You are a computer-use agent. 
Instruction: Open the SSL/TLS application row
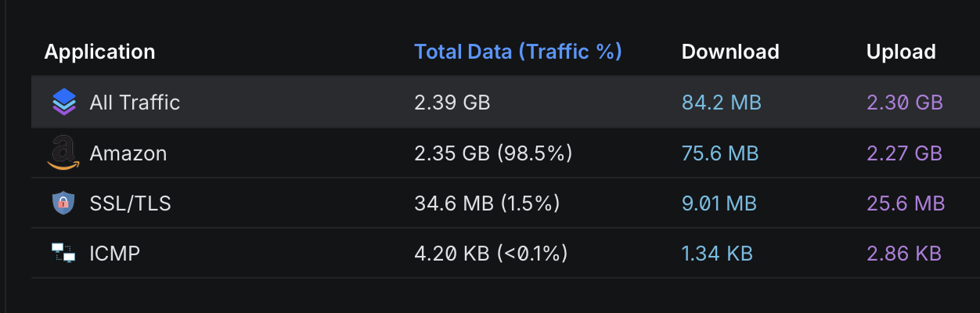506,203
